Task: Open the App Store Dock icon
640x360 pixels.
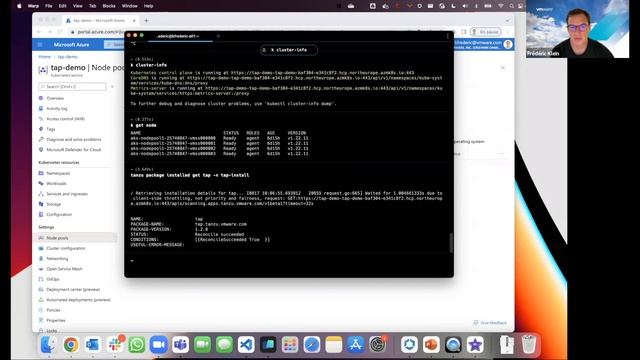Action: coord(356,345)
